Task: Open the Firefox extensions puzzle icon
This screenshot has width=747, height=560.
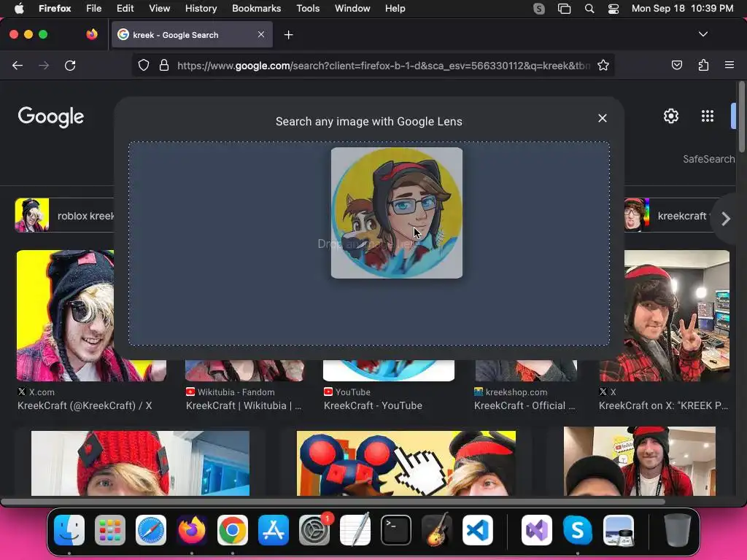Action: pos(703,65)
